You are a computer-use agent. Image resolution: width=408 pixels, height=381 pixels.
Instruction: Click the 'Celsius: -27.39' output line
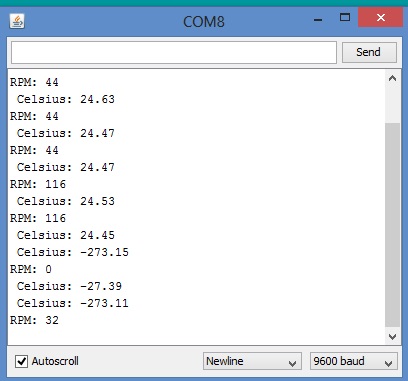pyautogui.click(x=69, y=286)
